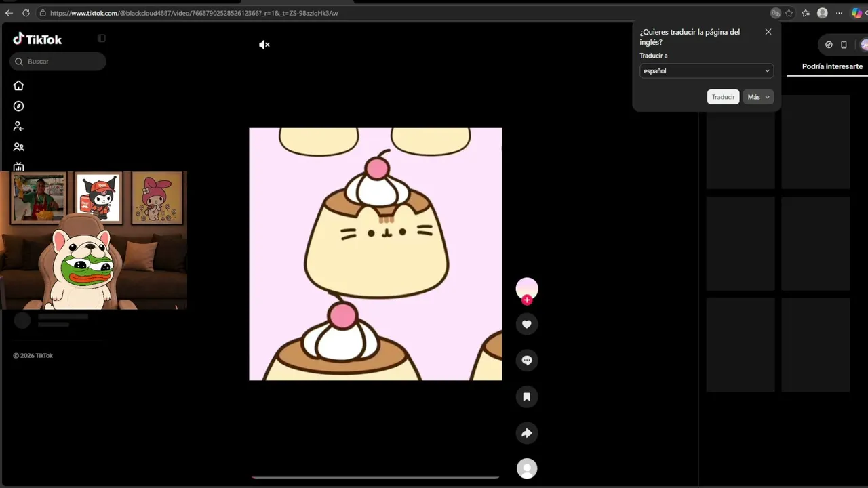Viewport: 868px width, 488px height.
Task: Click the pudding cat video
Action: click(x=376, y=254)
